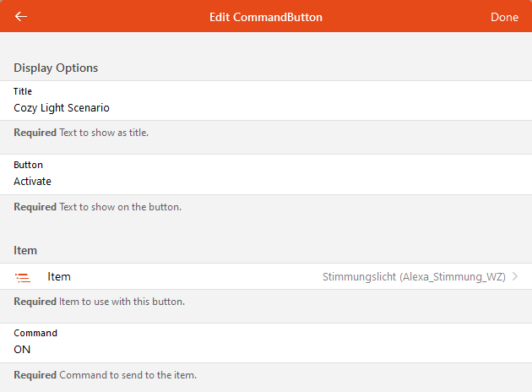Viewport: 532px width, 392px height.
Task: Click the "Text to show as title" hint
Action: click(104, 133)
